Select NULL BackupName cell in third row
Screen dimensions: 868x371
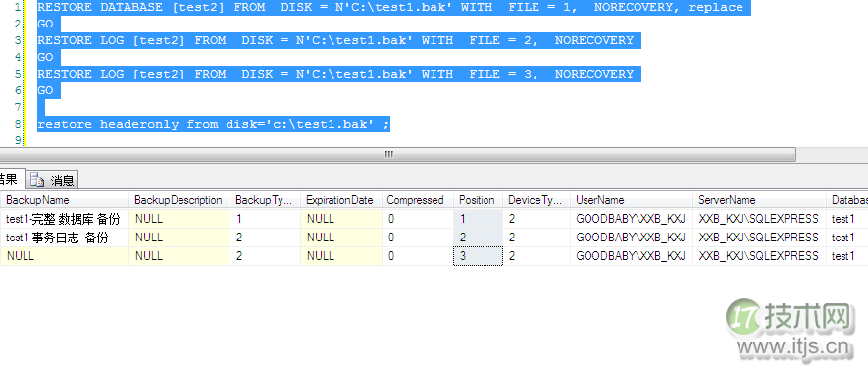[x=65, y=256]
